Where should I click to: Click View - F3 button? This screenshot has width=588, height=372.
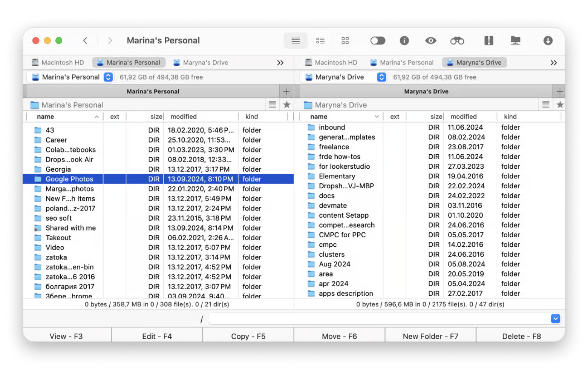66,336
